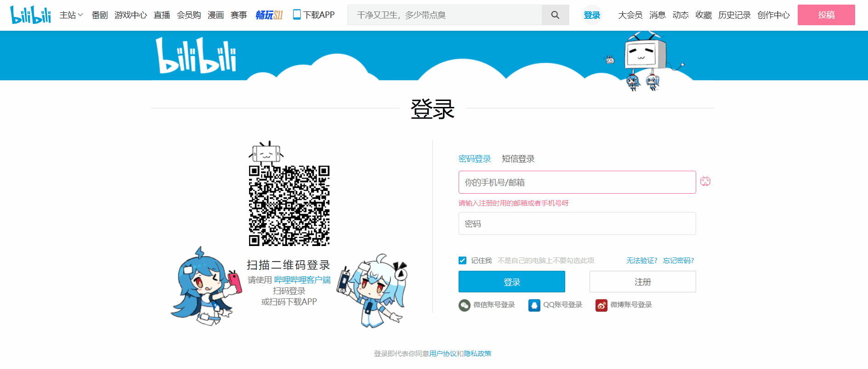Focus the top search input field
Viewport: 868px width, 369px height.
[x=444, y=15]
